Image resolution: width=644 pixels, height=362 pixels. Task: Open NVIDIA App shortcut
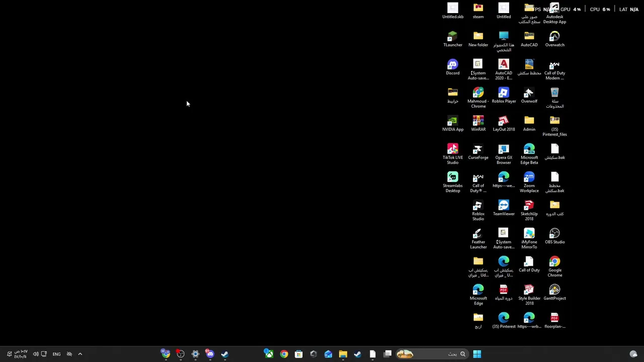point(453,124)
